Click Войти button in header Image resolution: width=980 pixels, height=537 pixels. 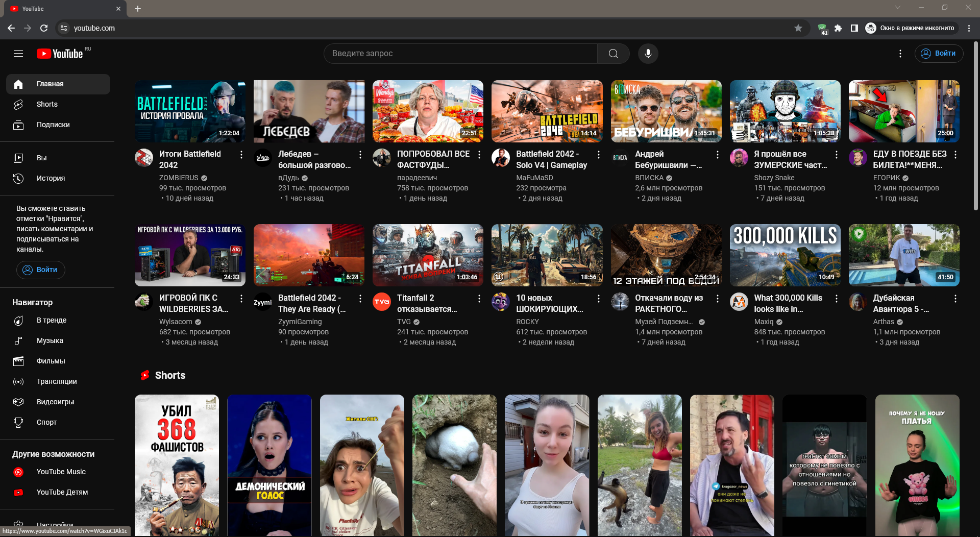click(939, 54)
